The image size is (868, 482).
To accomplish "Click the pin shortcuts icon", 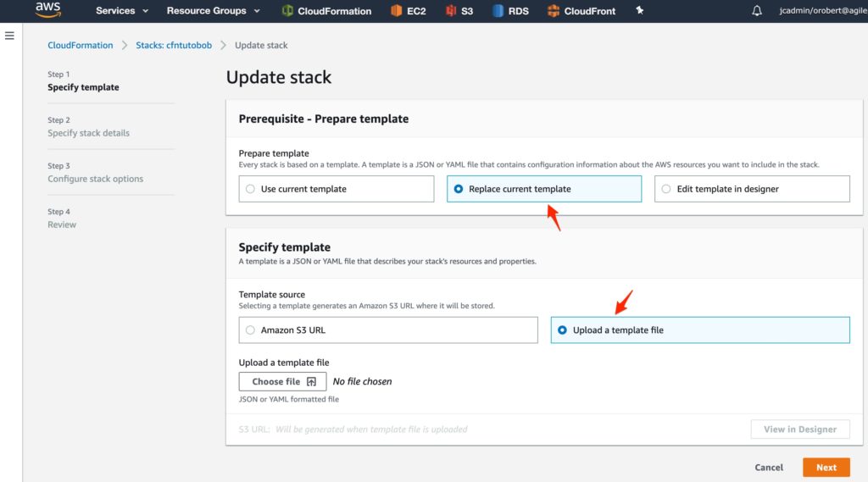I will [639, 10].
